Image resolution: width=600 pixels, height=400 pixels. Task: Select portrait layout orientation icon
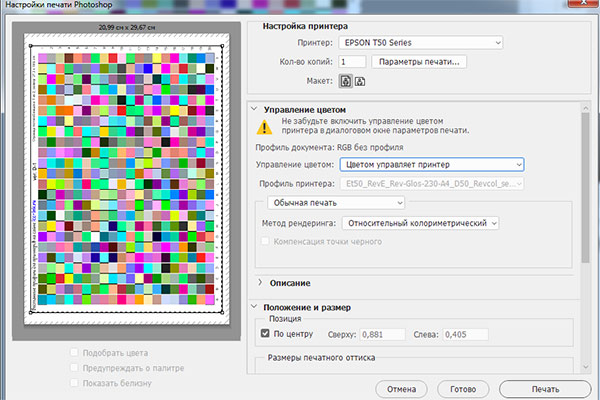click(x=346, y=81)
